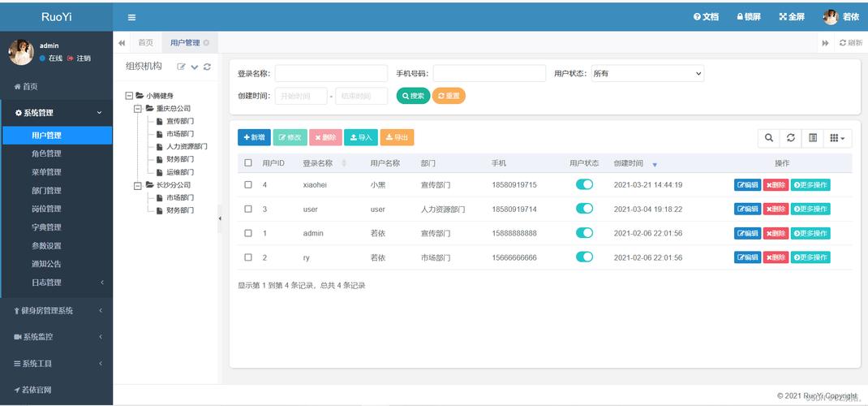
Task: Click the blue 新增 button
Action: pos(254,137)
